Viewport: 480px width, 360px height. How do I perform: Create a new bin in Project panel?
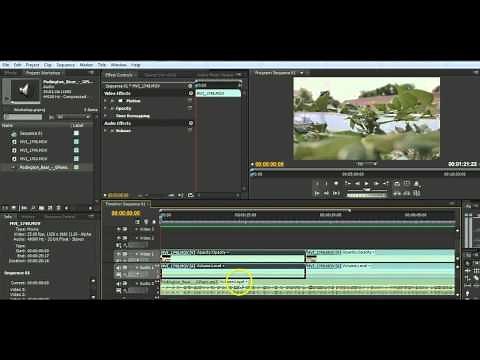point(42,208)
